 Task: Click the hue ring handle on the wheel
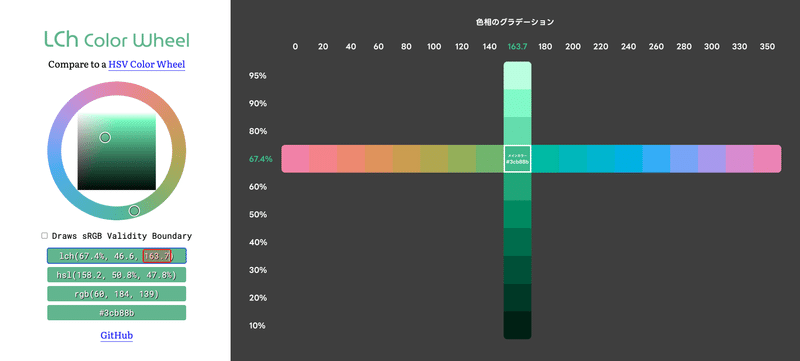[134, 211]
